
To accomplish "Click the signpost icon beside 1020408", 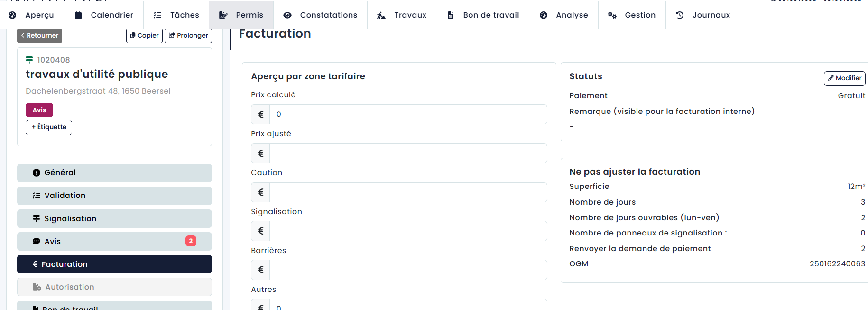I will [x=29, y=60].
